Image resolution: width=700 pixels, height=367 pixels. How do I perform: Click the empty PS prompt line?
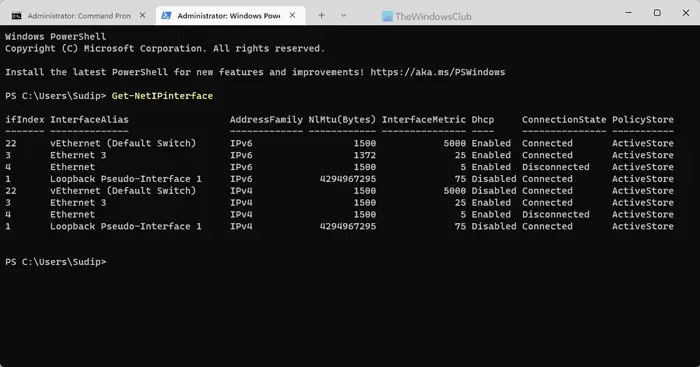coord(56,262)
